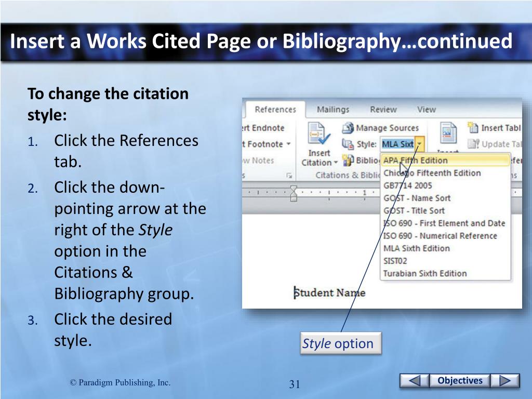This screenshot has height=399, width=532.
Task: Open the Style down-pointing arrow
Action: pos(419,144)
